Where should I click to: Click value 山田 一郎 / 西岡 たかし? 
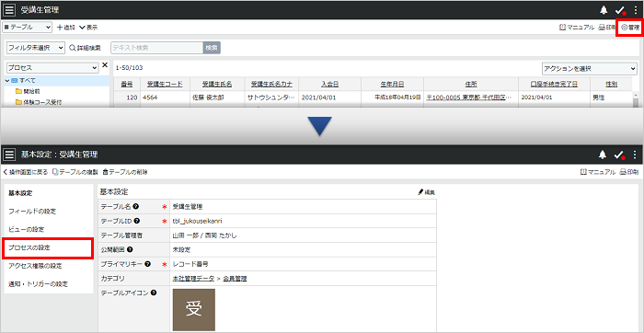(205, 235)
